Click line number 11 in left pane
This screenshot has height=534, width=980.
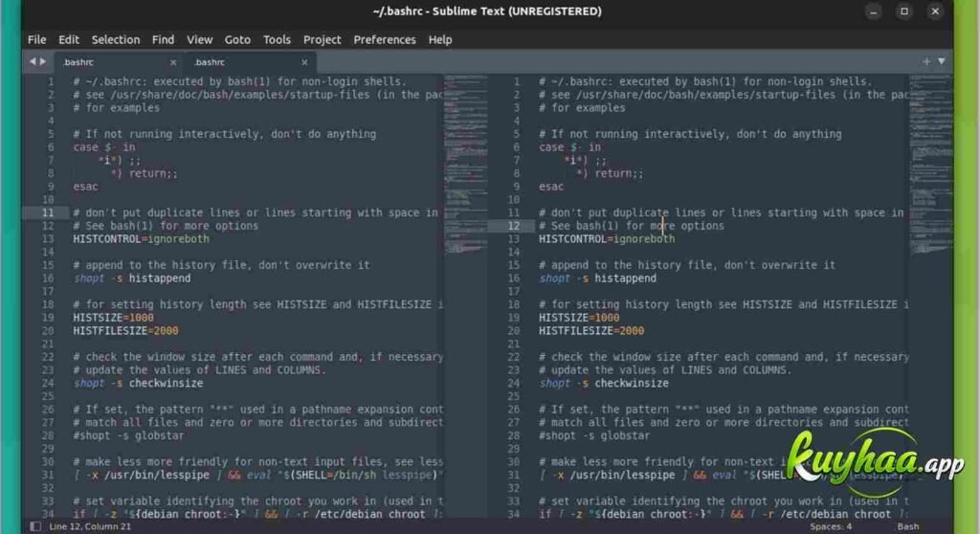coord(48,212)
